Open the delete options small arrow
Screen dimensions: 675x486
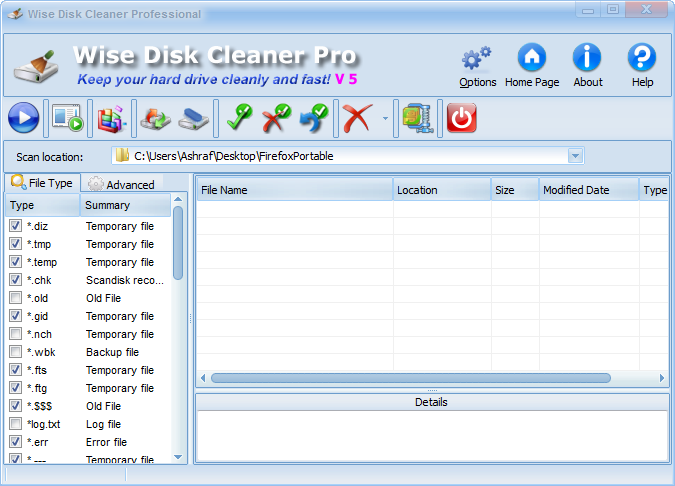[x=385, y=118]
